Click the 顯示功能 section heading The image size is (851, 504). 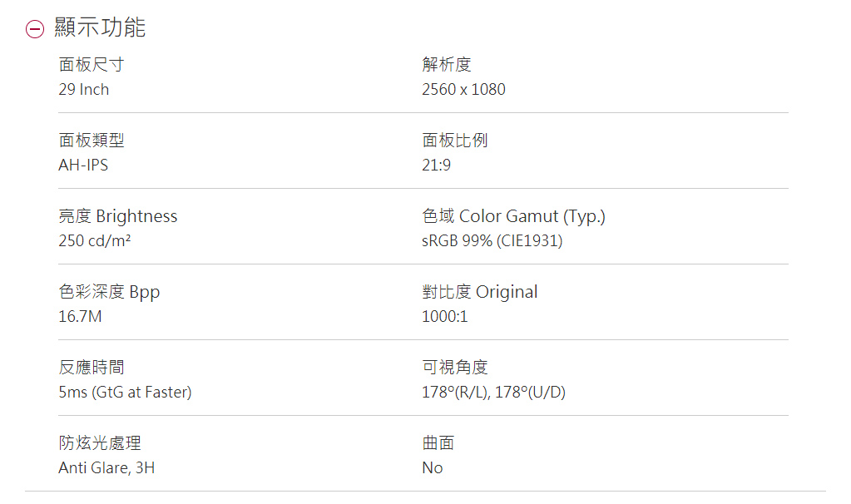100,27
